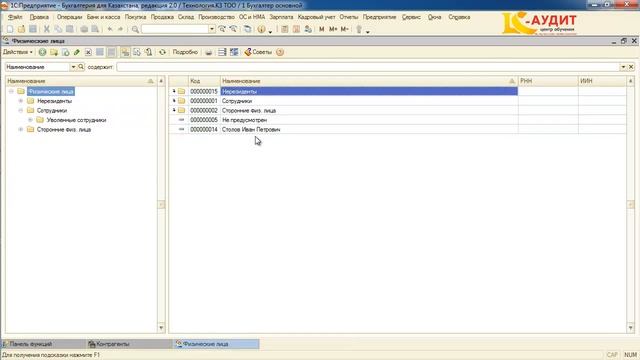Screen dimensions: 640x360
Task: Collapse the Сотрудники tree node
Action: pos(21,111)
